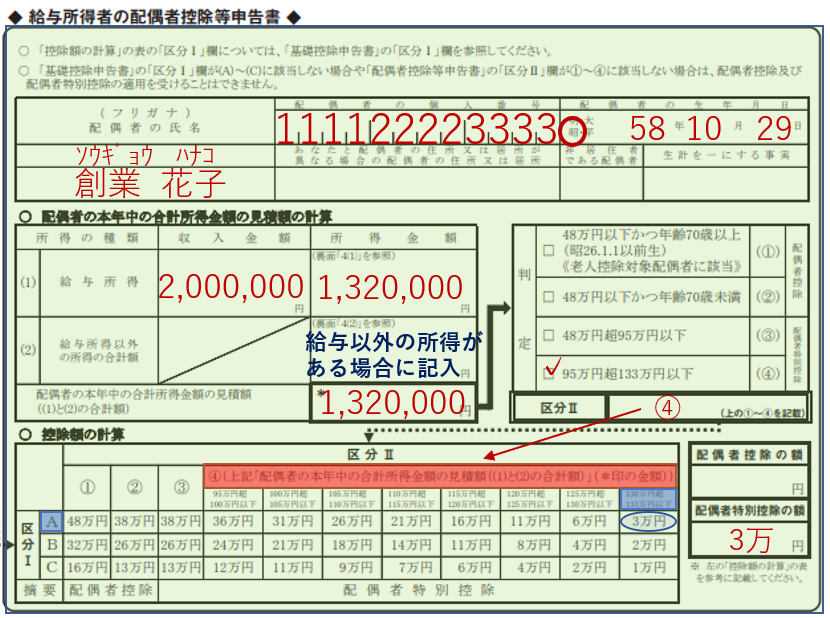Check the 48万円以下かつ年齢70歳未満 checkbox
The image size is (830, 618).
(547, 296)
